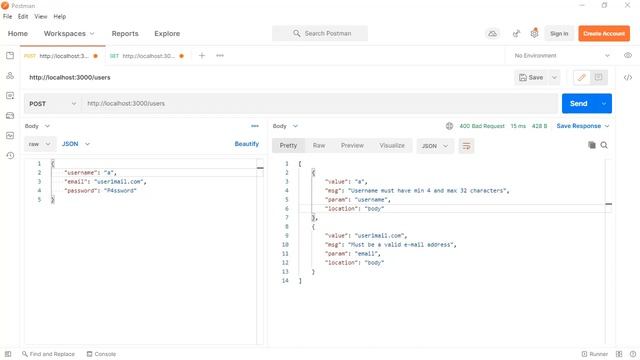Open the Runner

(595, 354)
